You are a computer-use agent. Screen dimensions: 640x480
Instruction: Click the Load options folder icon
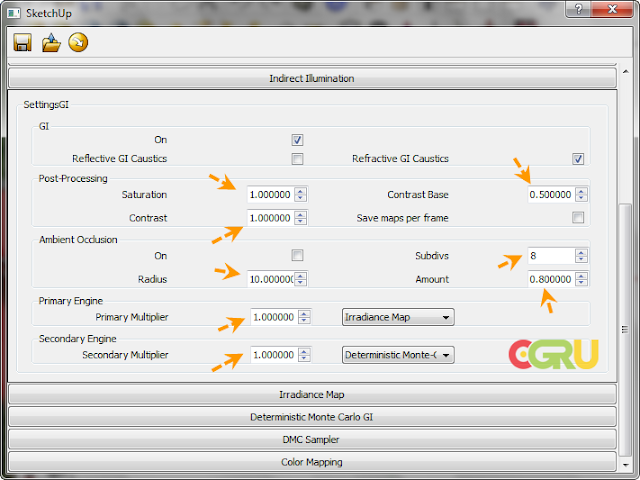(x=51, y=42)
